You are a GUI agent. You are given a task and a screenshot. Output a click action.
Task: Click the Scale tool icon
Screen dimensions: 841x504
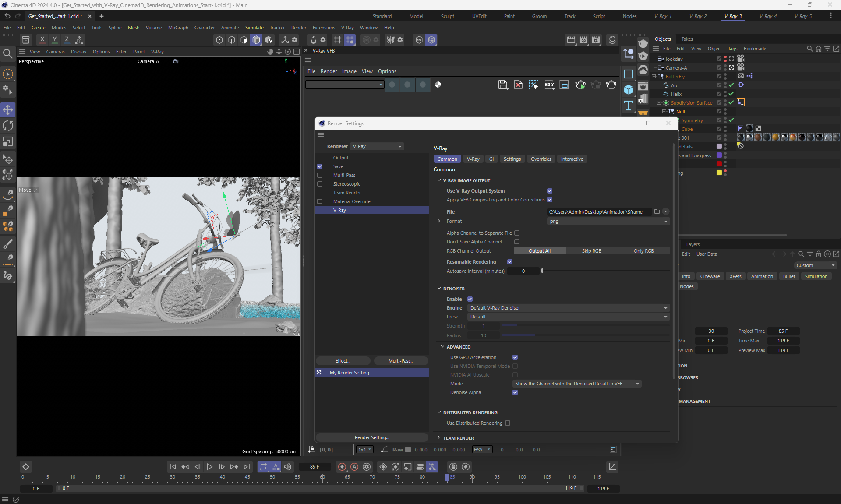click(x=8, y=142)
